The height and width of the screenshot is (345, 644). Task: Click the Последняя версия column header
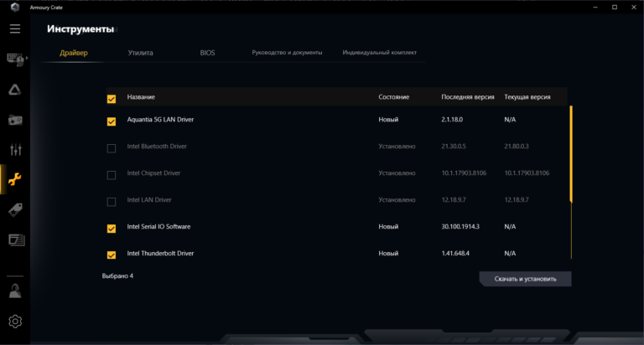[x=468, y=97]
